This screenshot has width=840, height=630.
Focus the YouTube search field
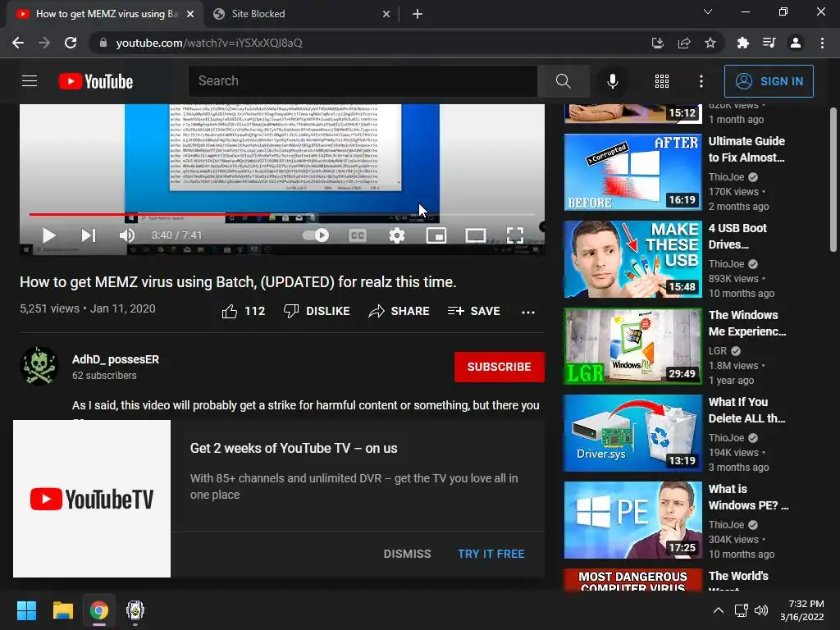(x=363, y=81)
